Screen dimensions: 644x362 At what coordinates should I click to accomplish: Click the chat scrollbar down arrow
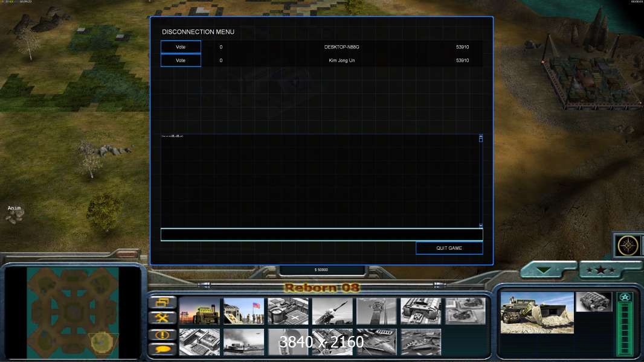pyautogui.click(x=481, y=226)
